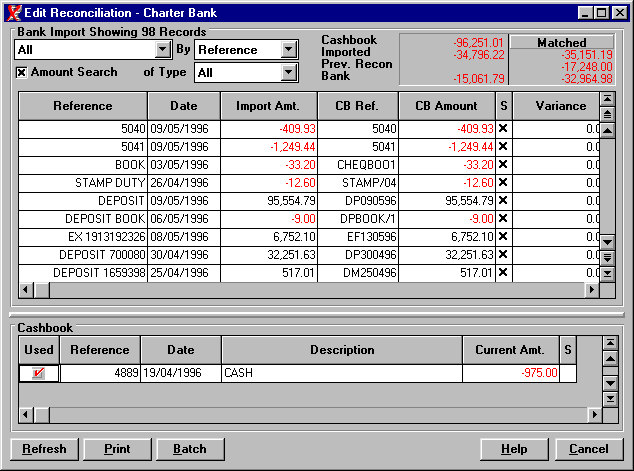Toggle matched status X for DEPOSIT 1659398 row

coord(503,272)
